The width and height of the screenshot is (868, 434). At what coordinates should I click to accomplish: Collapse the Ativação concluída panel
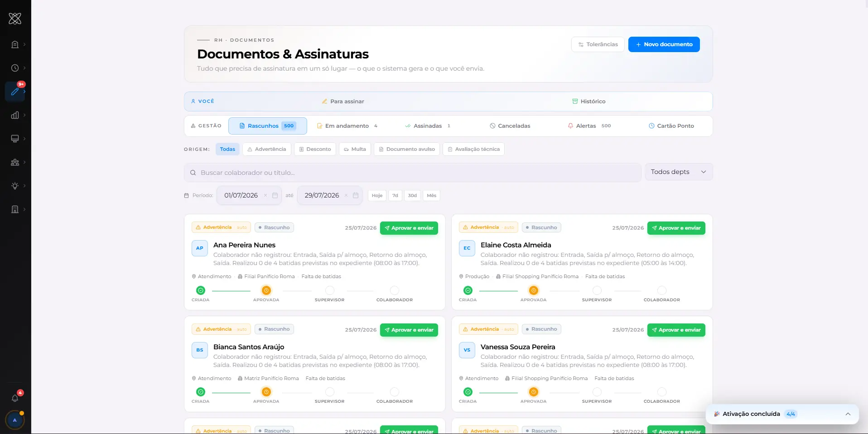pos(848,414)
